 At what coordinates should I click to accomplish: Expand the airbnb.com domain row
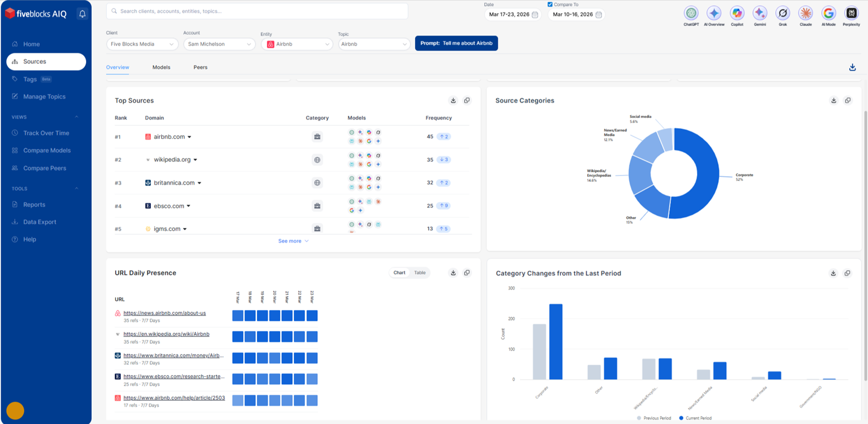pos(190,137)
